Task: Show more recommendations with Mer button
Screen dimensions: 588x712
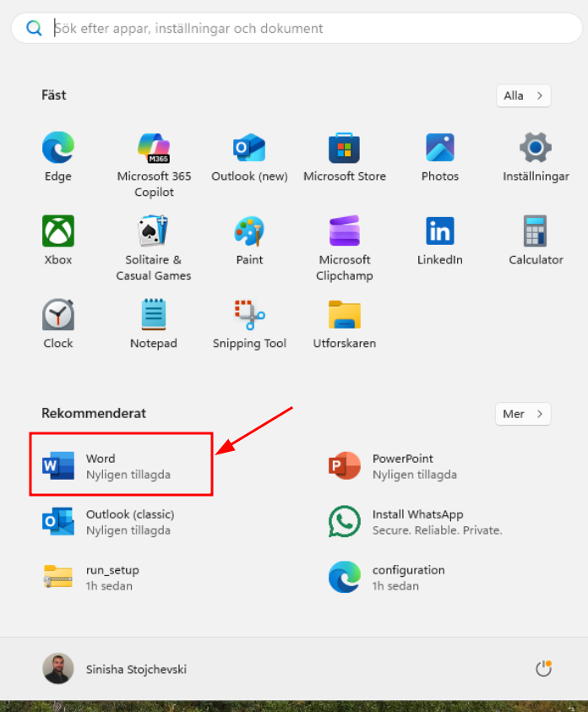Action: [523, 414]
